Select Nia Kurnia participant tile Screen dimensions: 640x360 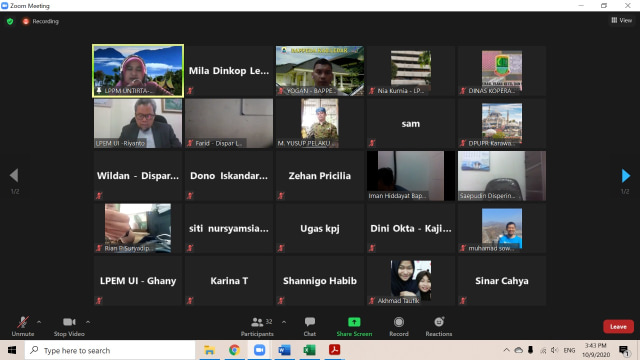pos(411,71)
